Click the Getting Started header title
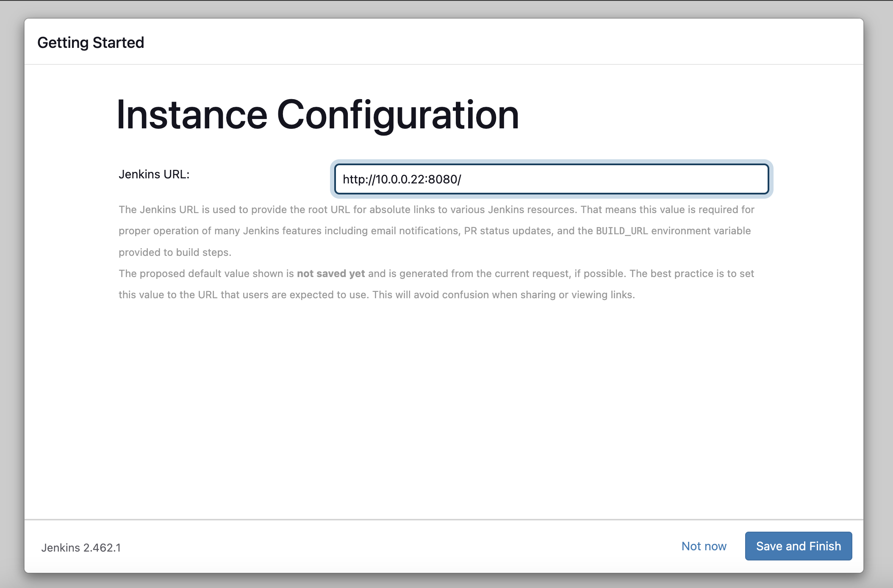 (x=91, y=43)
